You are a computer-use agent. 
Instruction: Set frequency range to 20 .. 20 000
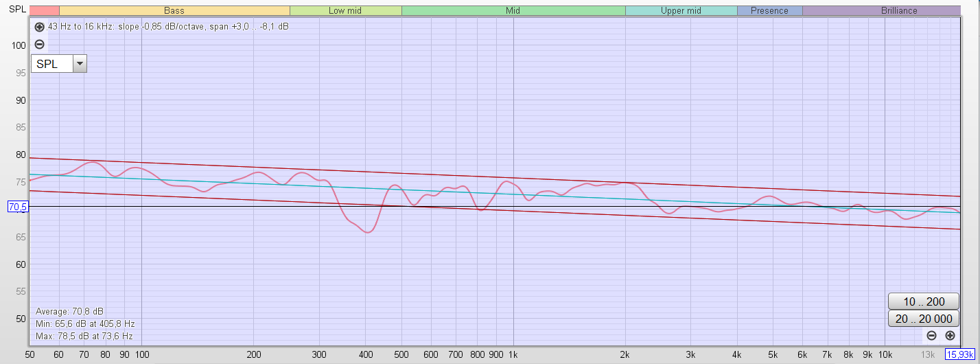(x=924, y=319)
